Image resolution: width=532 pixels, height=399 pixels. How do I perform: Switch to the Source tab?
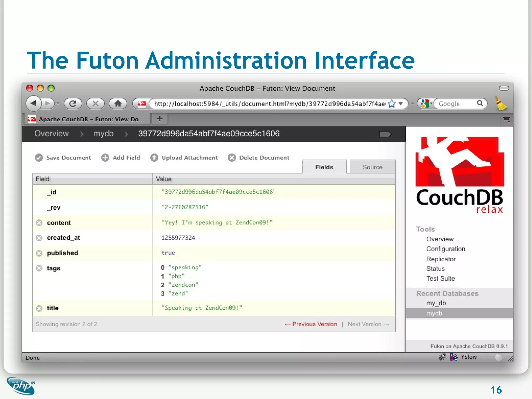pos(373,167)
